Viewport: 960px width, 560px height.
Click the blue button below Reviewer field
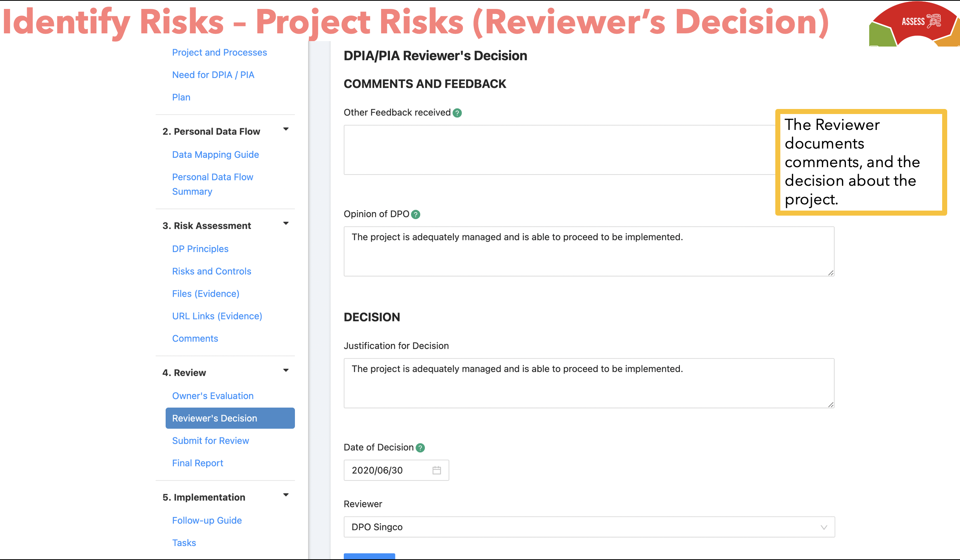[x=369, y=556]
